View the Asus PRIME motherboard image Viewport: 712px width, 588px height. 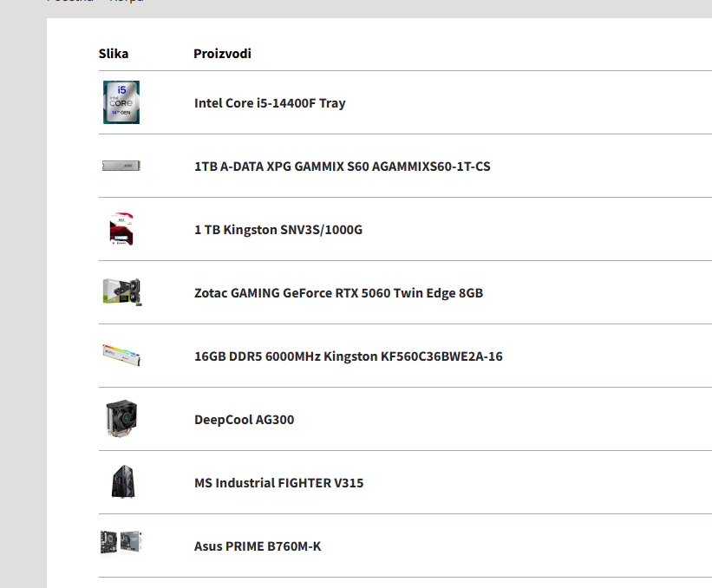pyautogui.click(x=121, y=545)
